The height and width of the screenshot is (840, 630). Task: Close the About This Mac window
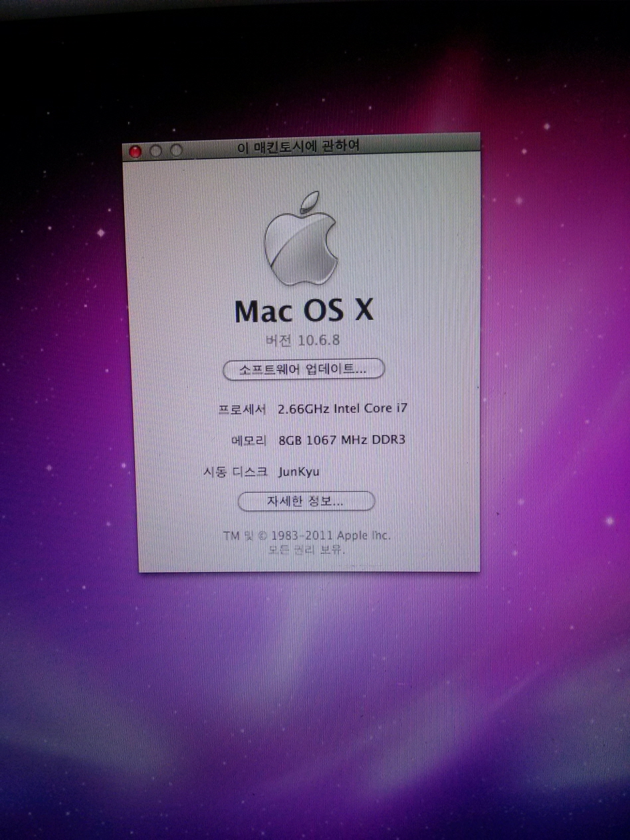(x=136, y=152)
